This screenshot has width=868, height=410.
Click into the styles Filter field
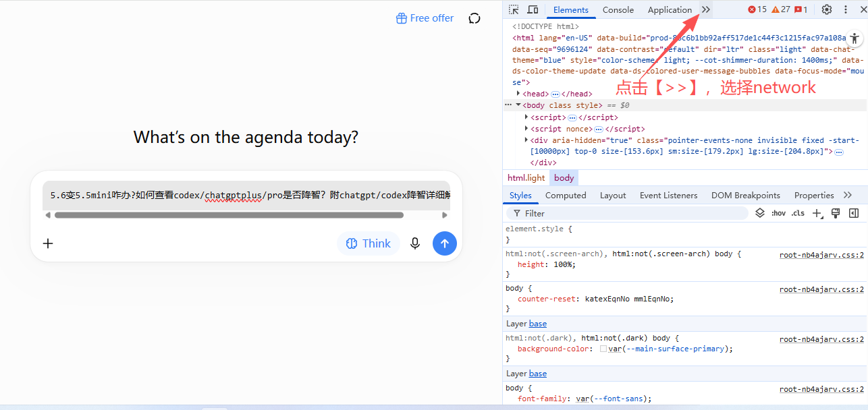[628, 213]
